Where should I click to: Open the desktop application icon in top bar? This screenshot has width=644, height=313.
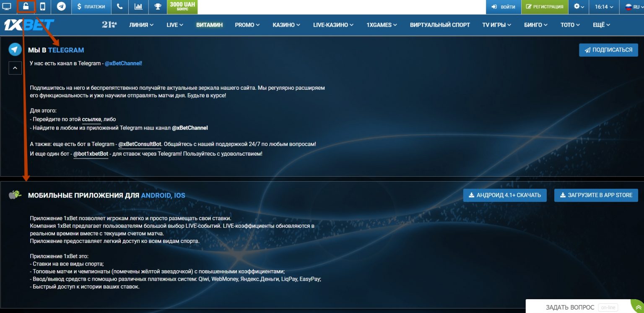point(7,7)
